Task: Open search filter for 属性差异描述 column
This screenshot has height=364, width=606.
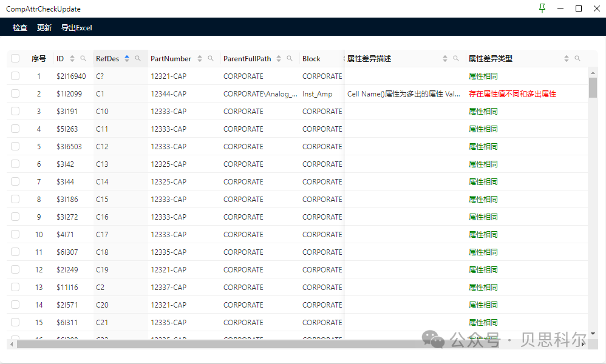Action: 456,58
